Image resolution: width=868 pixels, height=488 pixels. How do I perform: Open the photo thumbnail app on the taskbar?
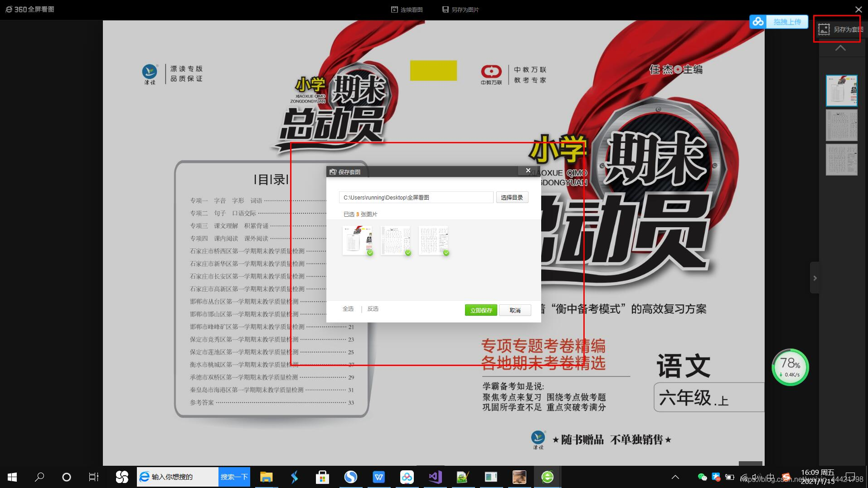click(519, 477)
